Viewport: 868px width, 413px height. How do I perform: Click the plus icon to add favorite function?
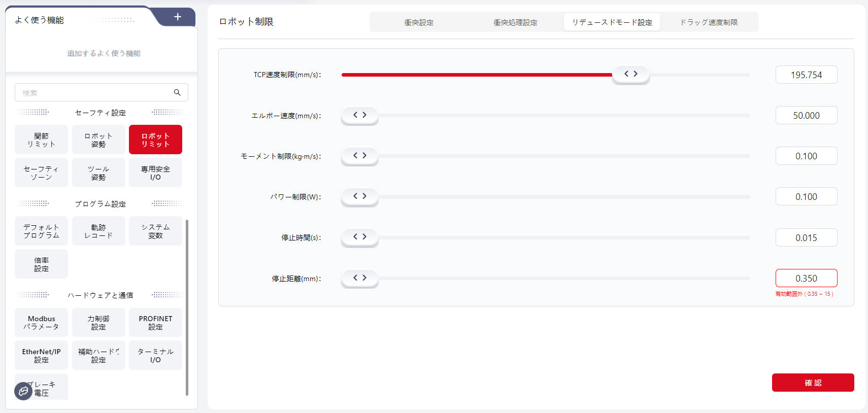click(x=177, y=17)
